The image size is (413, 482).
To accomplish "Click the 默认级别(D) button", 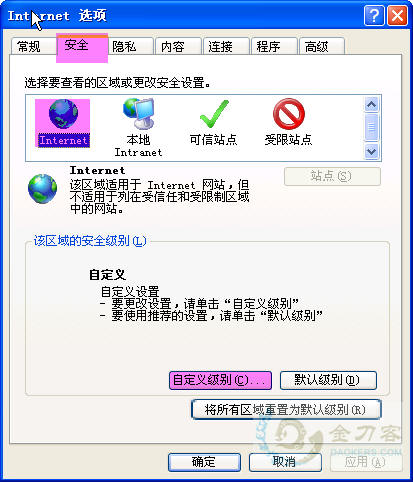I will click(x=328, y=380).
